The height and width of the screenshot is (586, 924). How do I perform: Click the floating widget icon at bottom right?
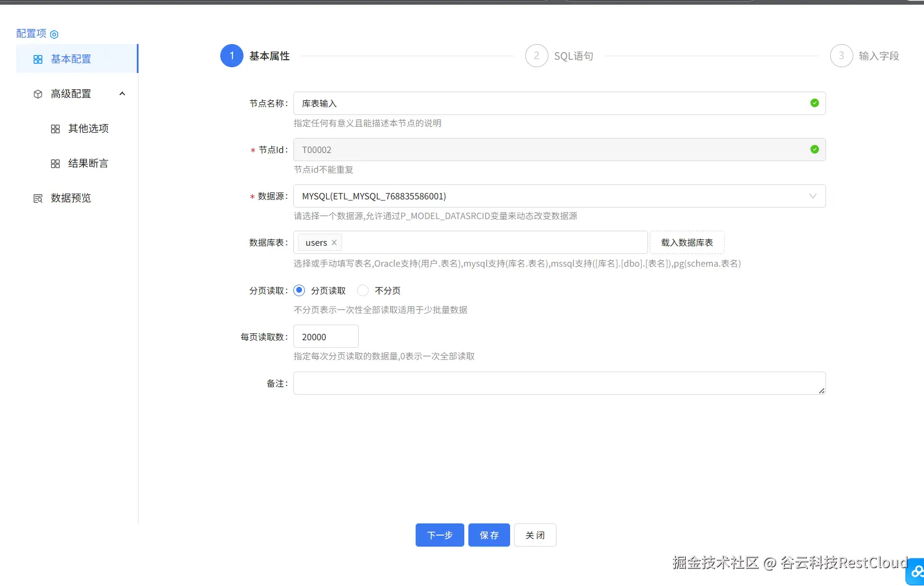(916, 572)
